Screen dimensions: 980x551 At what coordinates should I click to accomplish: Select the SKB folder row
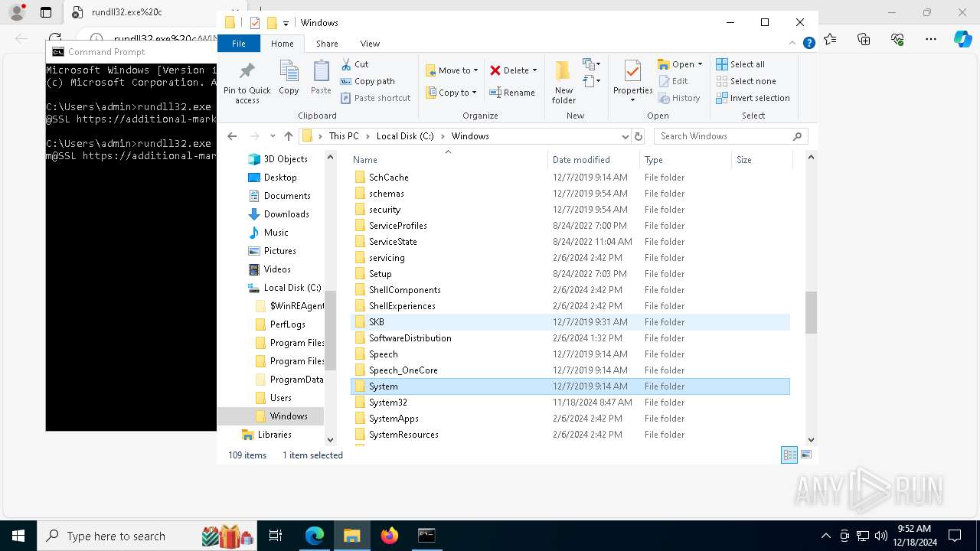[x=570, y=322]
